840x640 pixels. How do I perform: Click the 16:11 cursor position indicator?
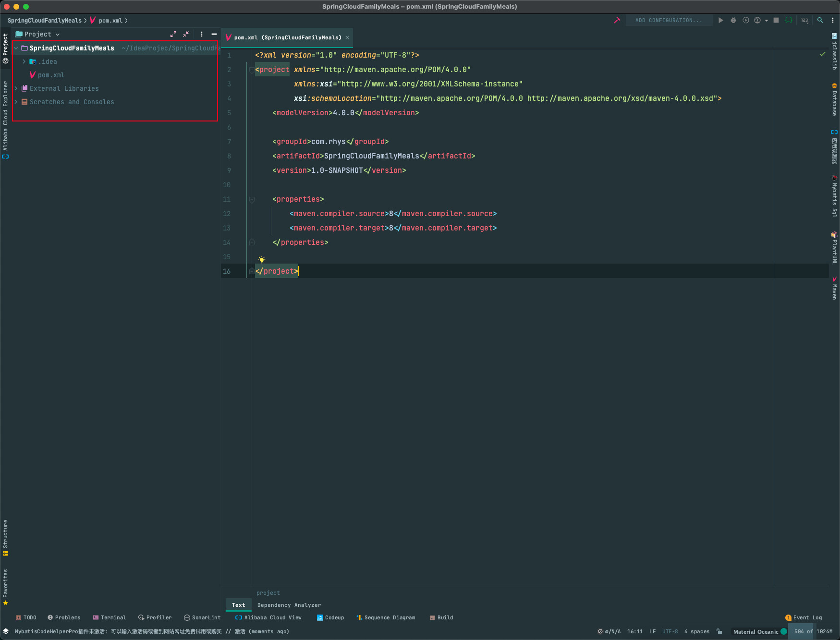pyautogui.click(x=634, y=631)
